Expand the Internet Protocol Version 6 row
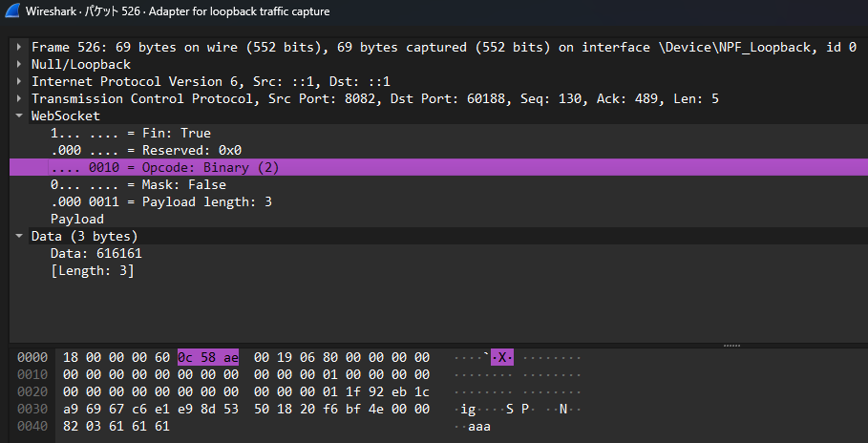 (19, 81)
